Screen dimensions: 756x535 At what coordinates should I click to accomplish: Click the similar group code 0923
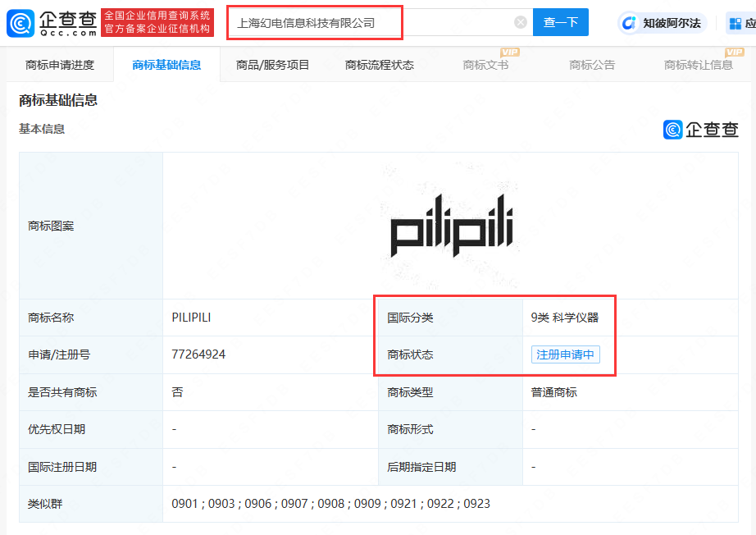tap(477, 504)
